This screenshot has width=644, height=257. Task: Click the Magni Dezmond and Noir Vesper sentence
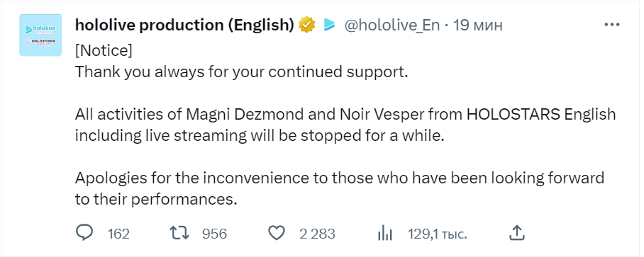click(345, 125)
